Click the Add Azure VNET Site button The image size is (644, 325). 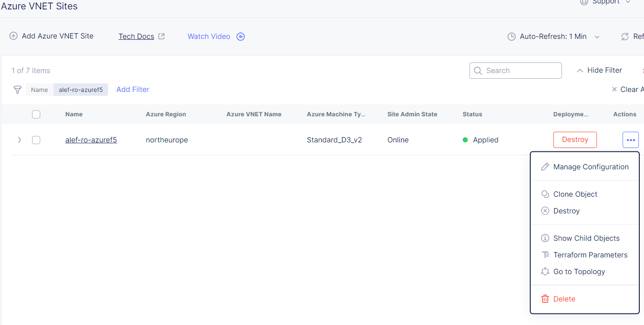(x=51, y=36)
